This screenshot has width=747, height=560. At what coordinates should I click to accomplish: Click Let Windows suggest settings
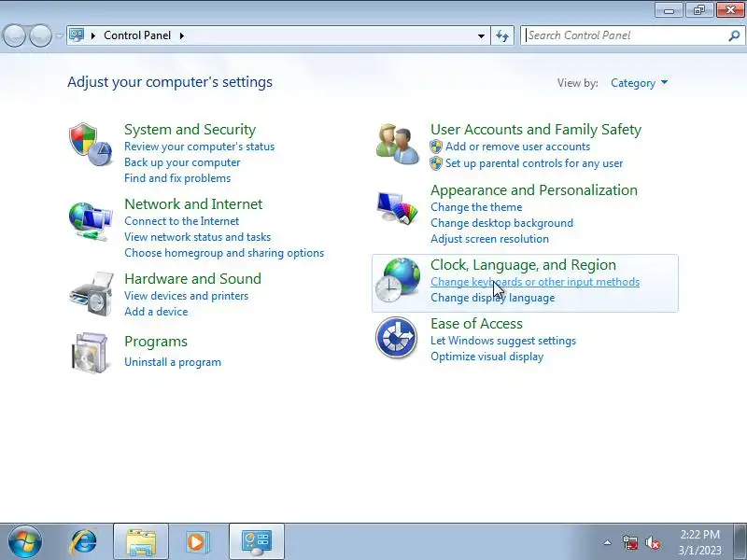click(503, 341)
